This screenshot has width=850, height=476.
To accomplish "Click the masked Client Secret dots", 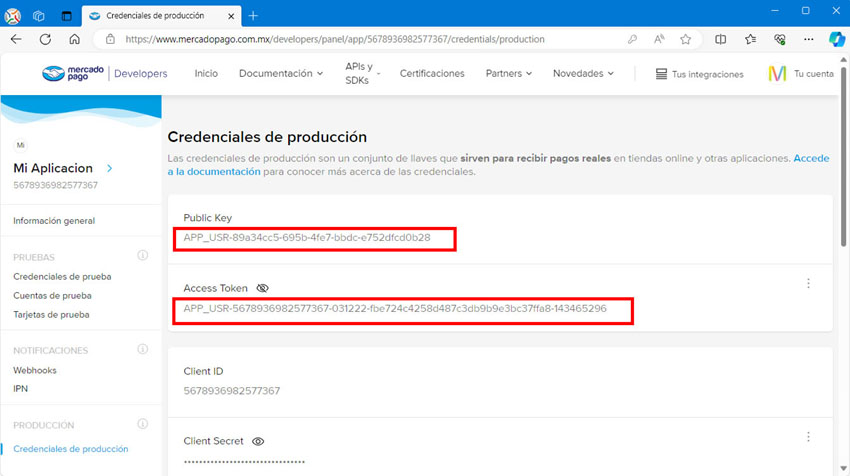I will 244,462.
